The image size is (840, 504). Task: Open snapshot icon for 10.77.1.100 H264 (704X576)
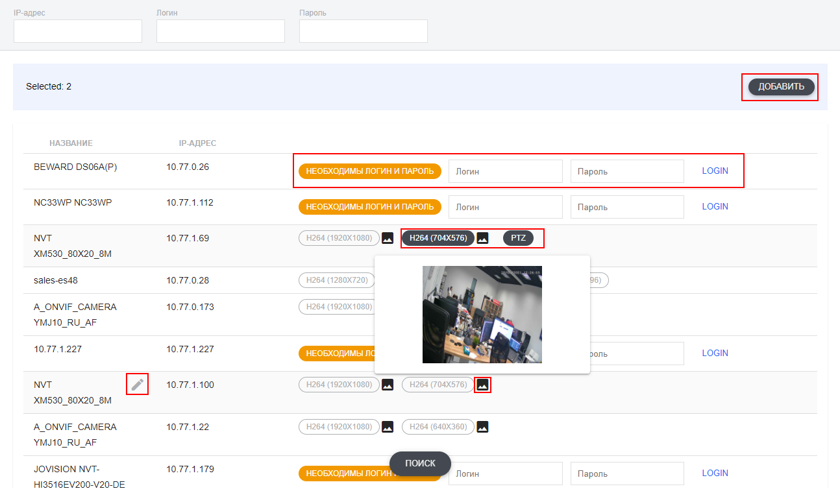(482, 385)
